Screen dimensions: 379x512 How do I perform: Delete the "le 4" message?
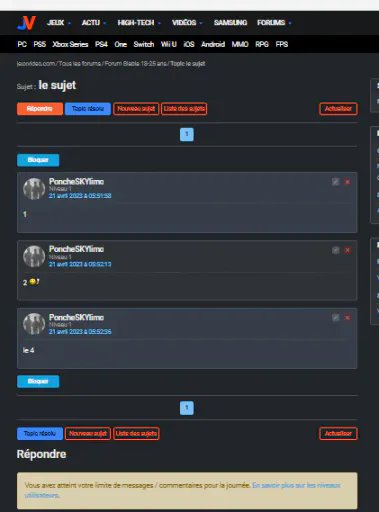347,318
